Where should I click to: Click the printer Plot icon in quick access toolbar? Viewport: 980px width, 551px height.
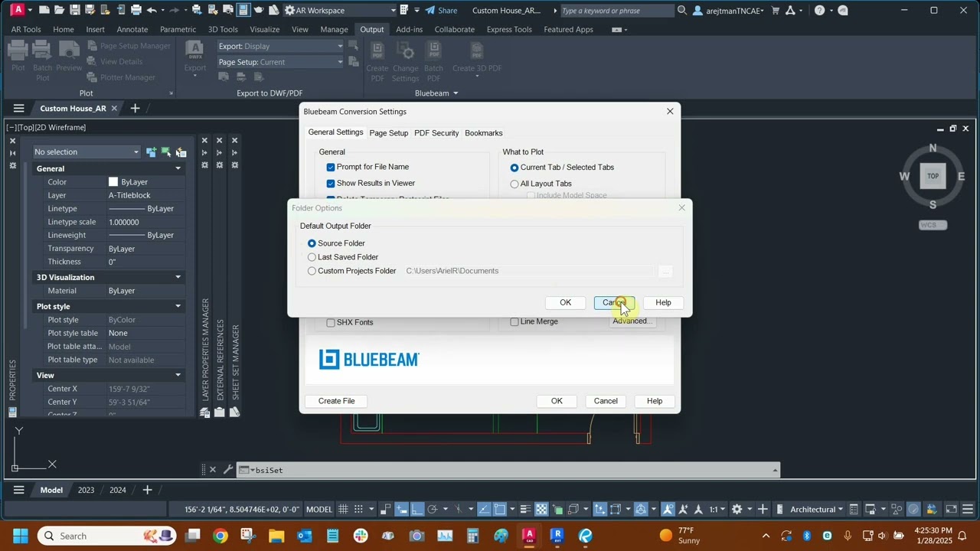tap(136, 10)
